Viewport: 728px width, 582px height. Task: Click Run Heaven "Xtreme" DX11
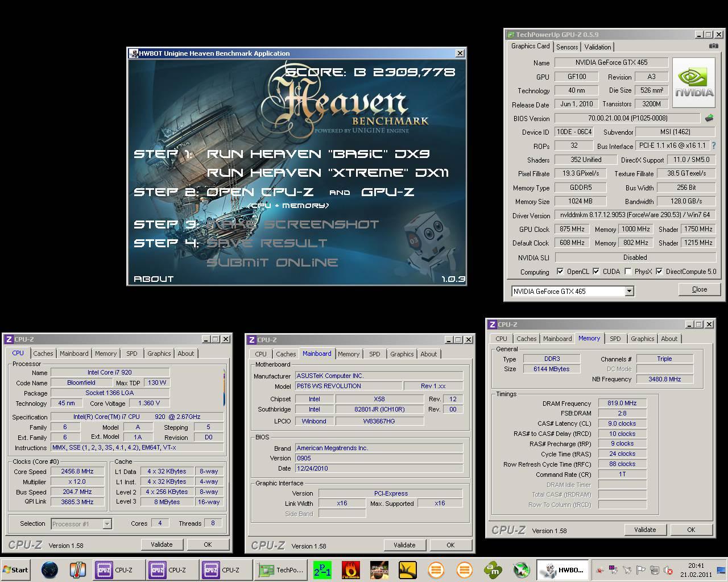pos(328,173)
